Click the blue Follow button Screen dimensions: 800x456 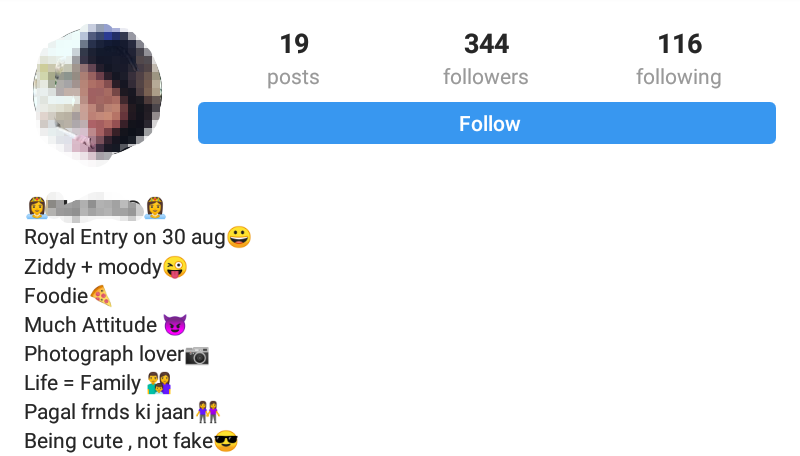(x=487, y=123)
